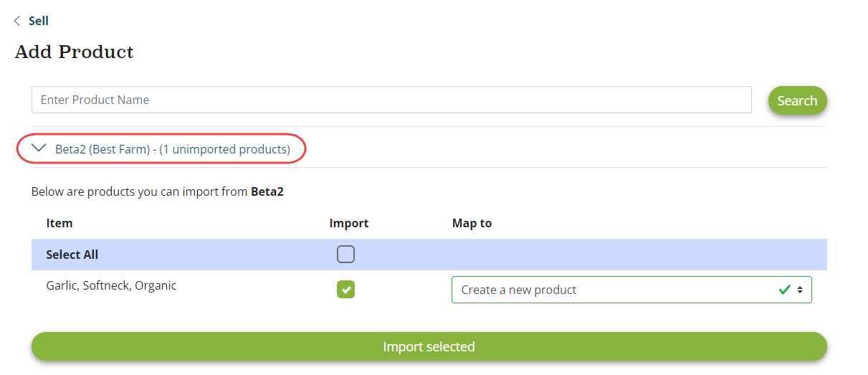Click the Import column header

tap(349, 223)
